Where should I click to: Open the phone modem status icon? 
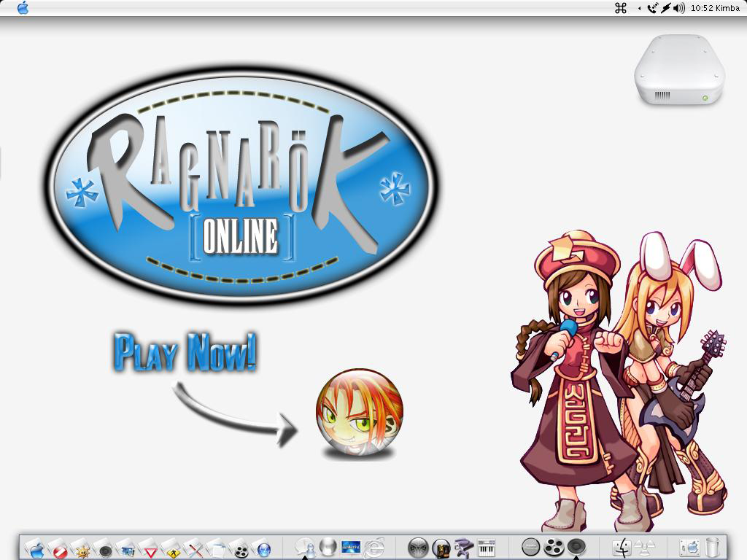[652, 8]
